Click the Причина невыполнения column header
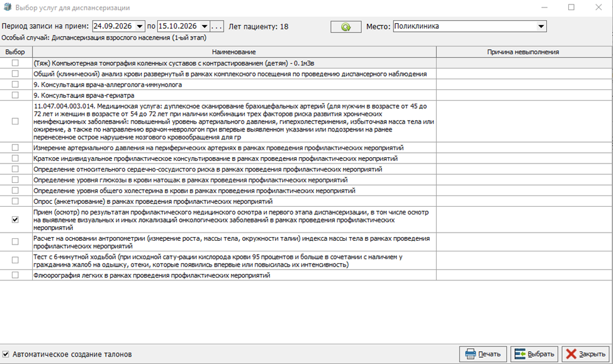 pos(523,52)
